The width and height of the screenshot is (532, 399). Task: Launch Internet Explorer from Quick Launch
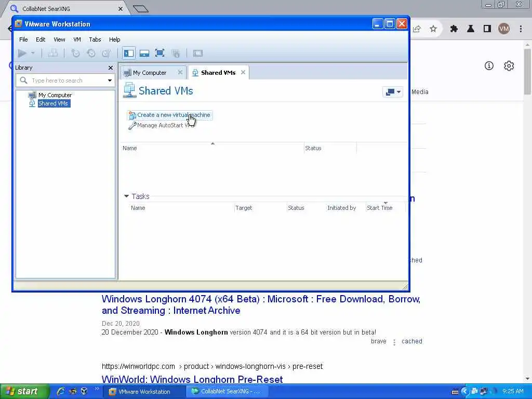61,391
